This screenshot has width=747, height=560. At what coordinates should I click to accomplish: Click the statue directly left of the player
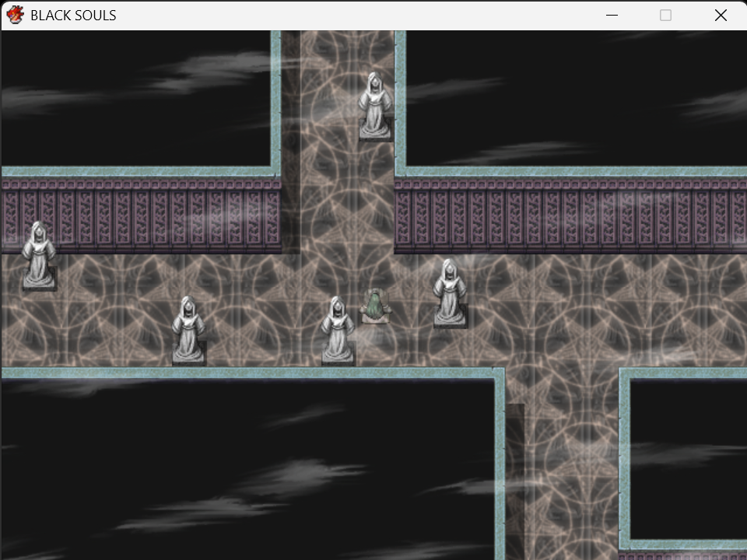point(338,331)
